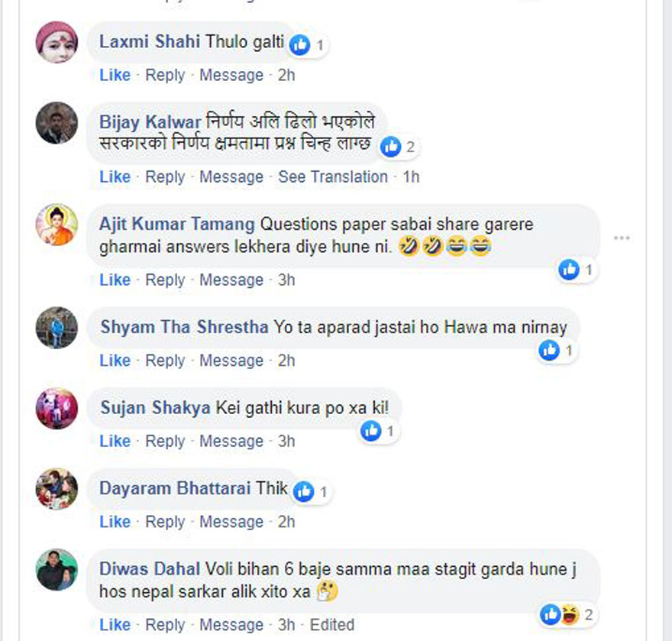Reply to Laxmi Shahi's comment
Image resolution: width=672 pixels, height=641 pixels.
coord(165,75)
